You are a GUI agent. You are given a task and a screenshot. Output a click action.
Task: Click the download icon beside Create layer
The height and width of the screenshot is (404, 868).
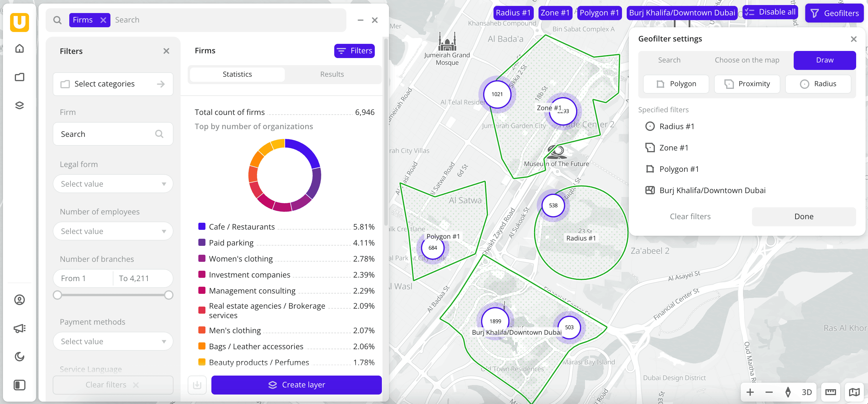(197, 385)
